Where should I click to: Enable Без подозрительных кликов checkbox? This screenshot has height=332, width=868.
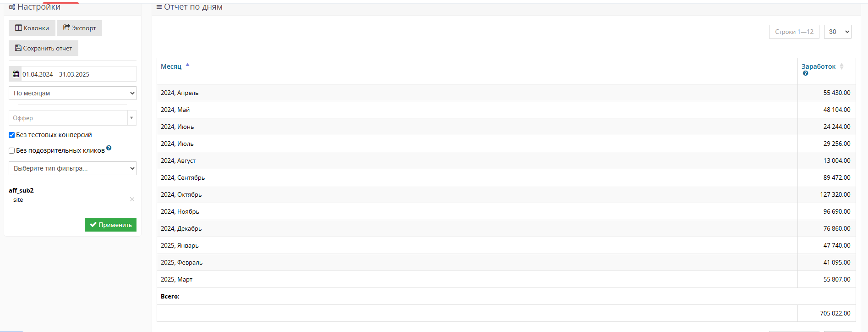click(12, 151)
